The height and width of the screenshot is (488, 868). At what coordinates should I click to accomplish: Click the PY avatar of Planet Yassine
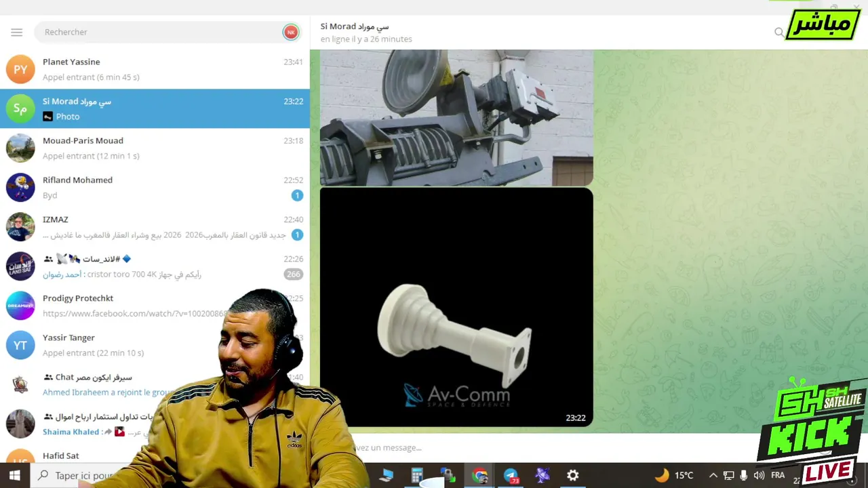[20, 69]
